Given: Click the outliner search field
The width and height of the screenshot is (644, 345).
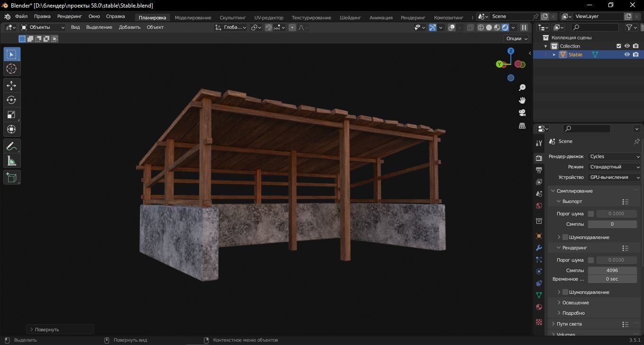Looking at the screenshot, I should [x=596, y=27].
